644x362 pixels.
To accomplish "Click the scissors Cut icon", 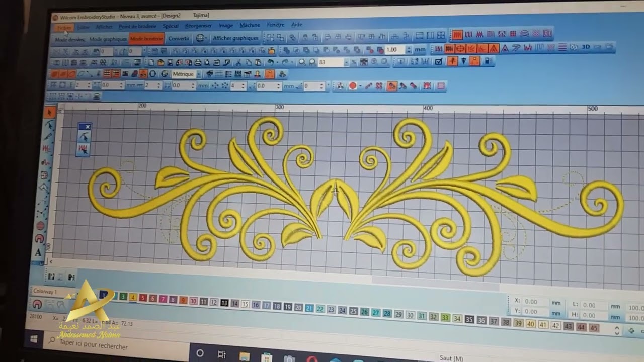I will click(x=238, y=63).
